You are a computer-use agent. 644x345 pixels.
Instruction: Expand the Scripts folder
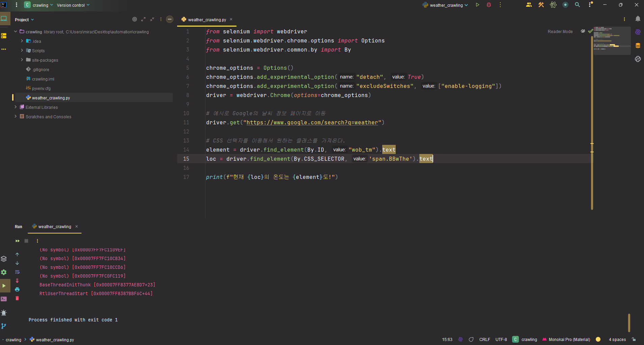(22, 51)
